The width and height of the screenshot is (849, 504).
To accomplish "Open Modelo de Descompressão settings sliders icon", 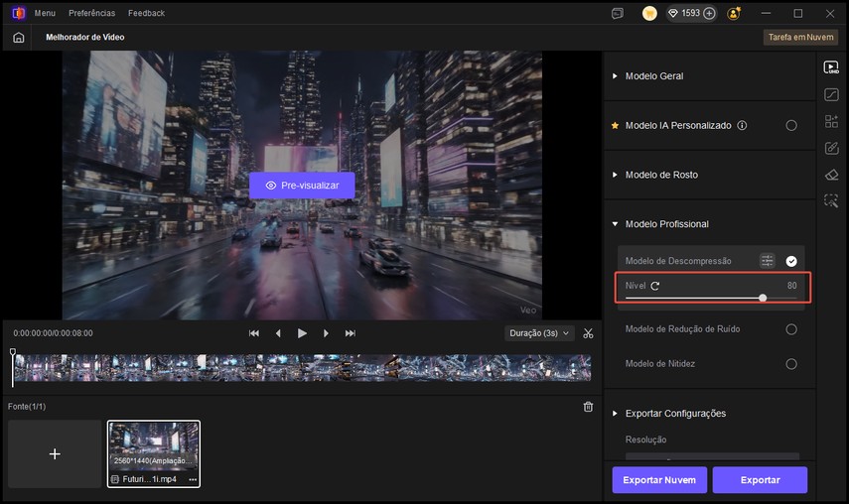I will [768, 261].
